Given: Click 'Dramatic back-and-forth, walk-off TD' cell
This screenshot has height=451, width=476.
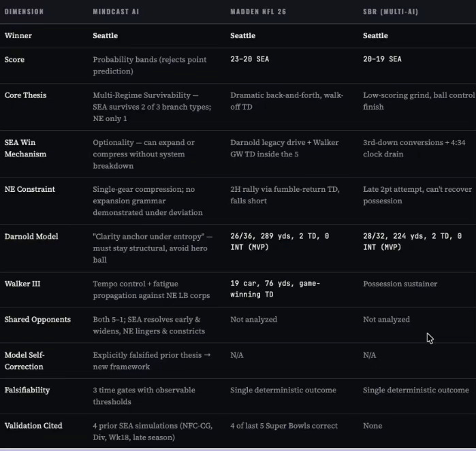Looking at the screenshot, I should tap(287, 101).
